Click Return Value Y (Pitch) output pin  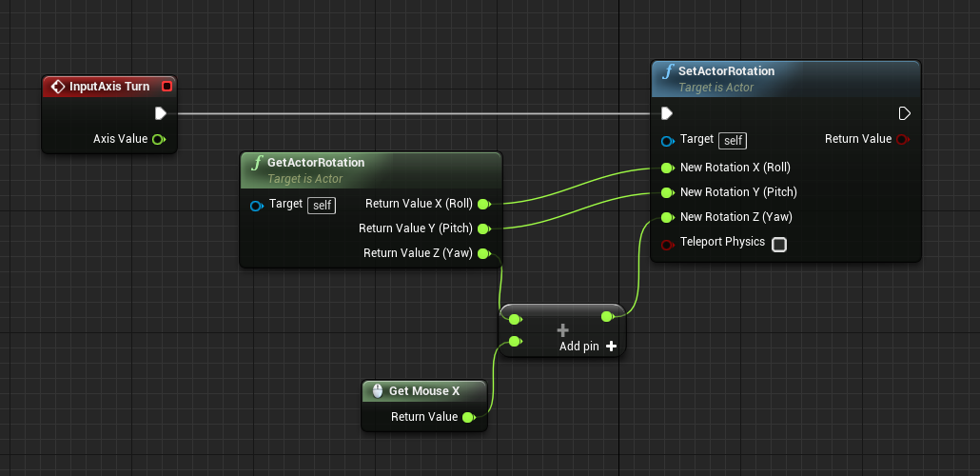point(483,228)
